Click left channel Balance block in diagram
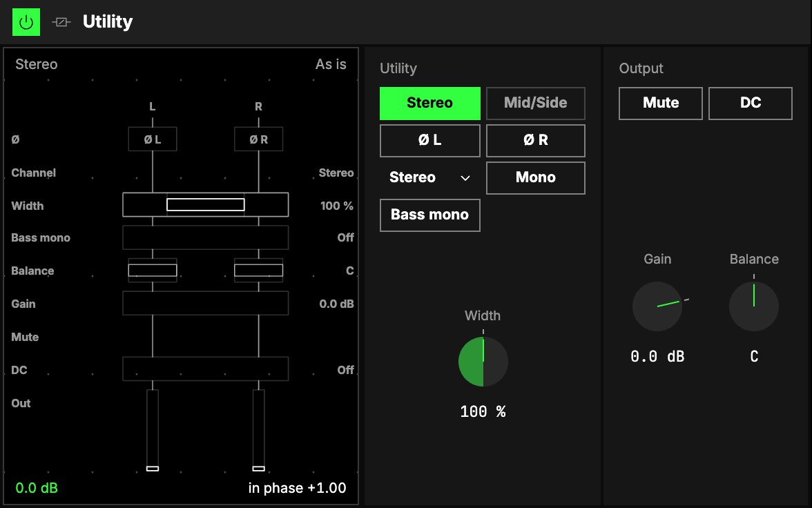 [152, 271]
